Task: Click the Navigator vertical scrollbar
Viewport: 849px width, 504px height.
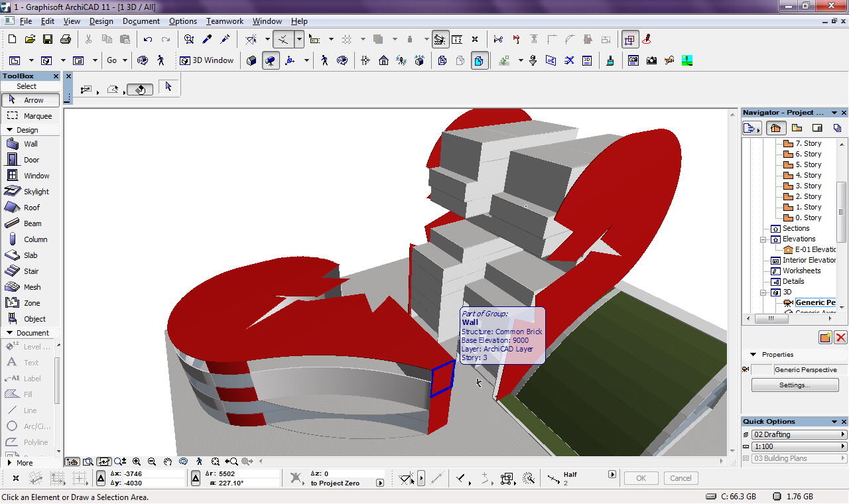Action: [x=842, y=212]
